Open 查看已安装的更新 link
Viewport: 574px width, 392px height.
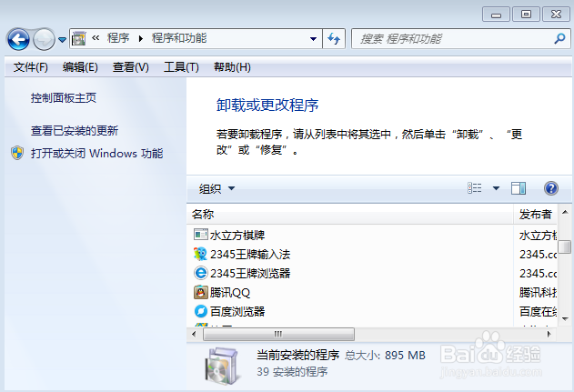click(75, 131)
